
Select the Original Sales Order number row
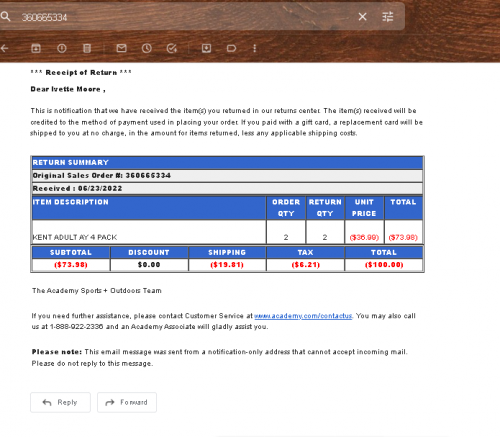click(x=227, y=176)
